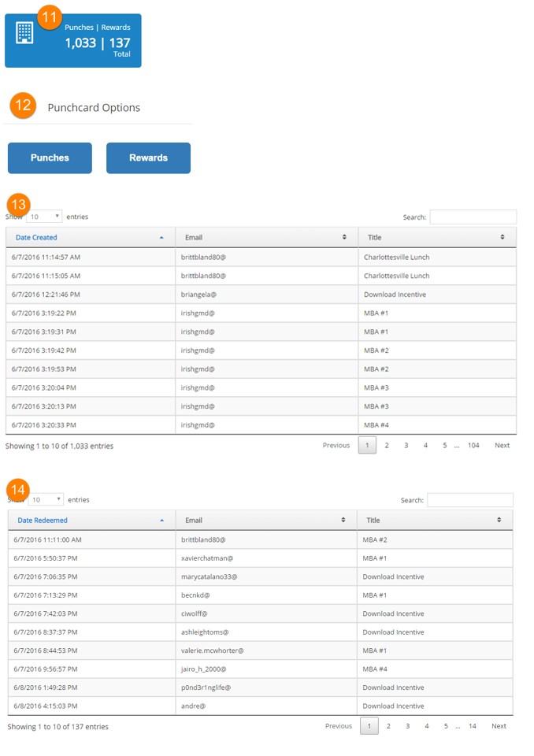Viewport: 534px width, 756px height.
Task: Focus the rewards table Search field
Action: pyautogui.click(x=470, y=500)
